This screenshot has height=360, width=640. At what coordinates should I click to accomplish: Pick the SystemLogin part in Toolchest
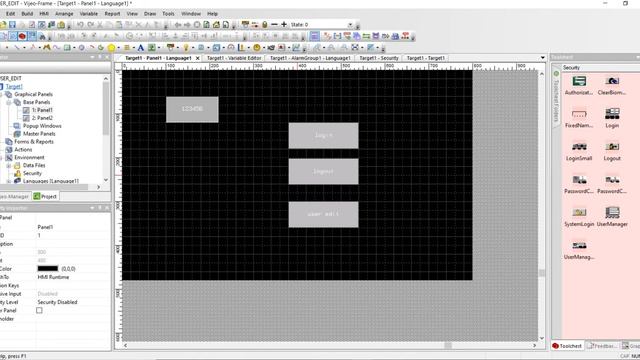point(579,217)
